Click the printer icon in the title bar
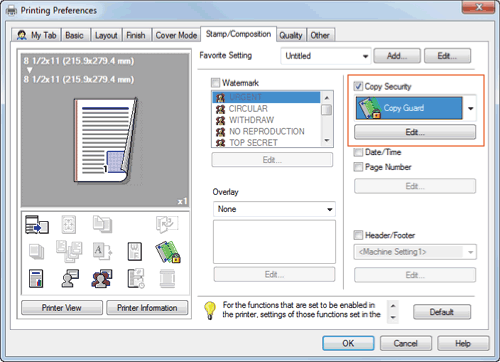The image size is (500, 362). pos(11,11)
